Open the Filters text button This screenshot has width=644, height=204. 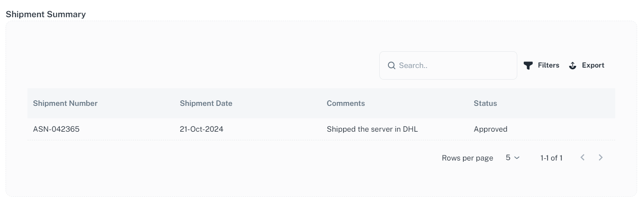point(548,65)
